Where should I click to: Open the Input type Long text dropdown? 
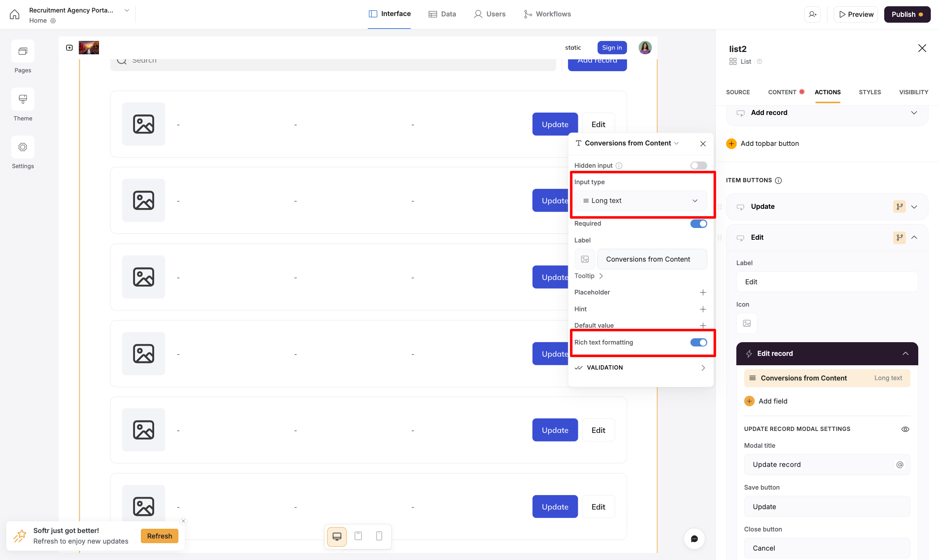[x=640, y=201]
